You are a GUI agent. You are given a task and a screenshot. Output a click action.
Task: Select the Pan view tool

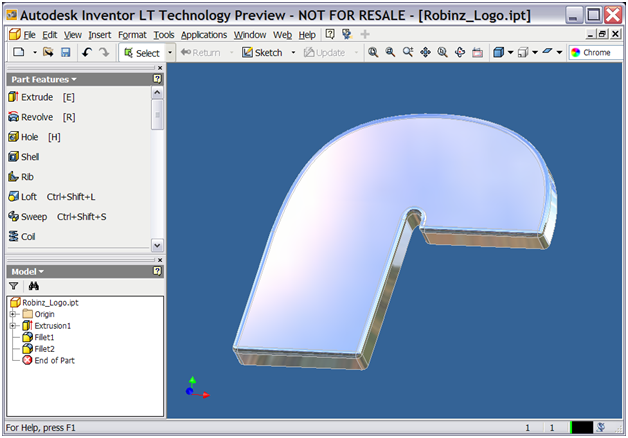click(x=425, y=52)
